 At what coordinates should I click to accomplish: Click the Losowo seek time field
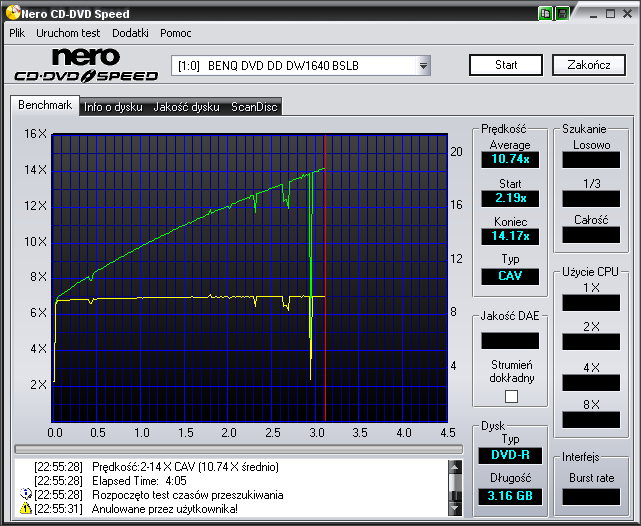(591, 159)
